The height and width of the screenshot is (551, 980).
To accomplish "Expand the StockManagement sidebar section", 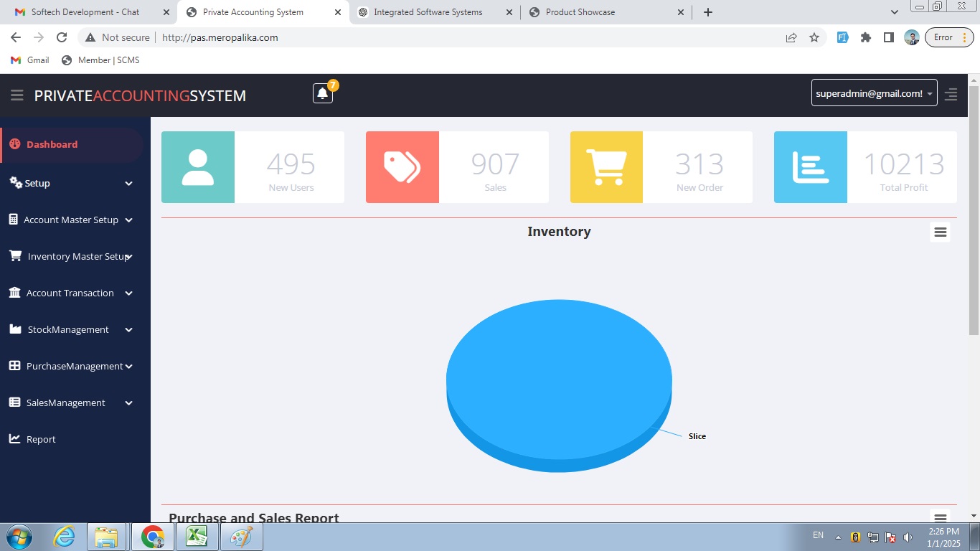I will (x=72, y=329).
